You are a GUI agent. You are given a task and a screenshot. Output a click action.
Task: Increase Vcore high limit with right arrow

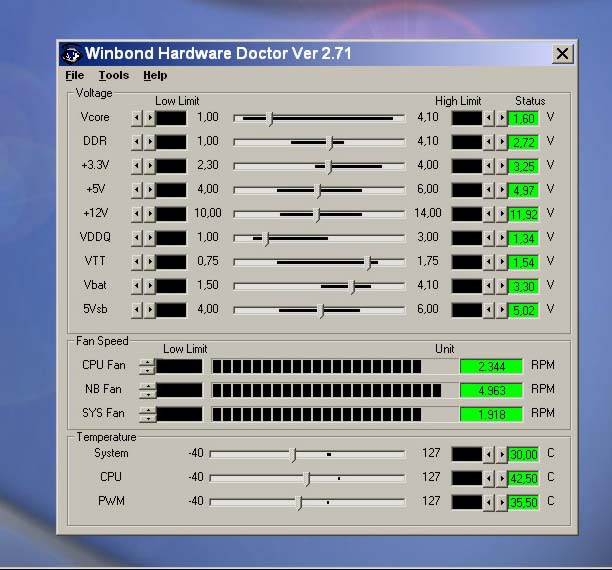click(x=502, y=118)
